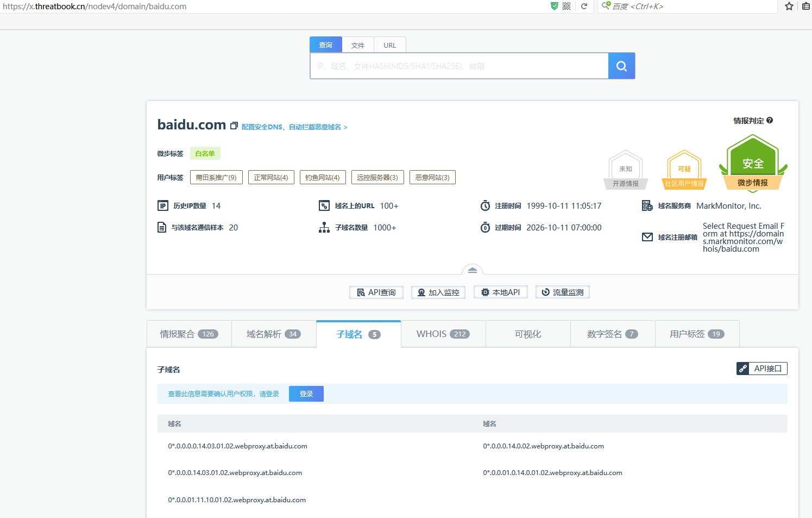Click the API查询 button
This screenshot has height=518, width=812.
pos(376,292)
